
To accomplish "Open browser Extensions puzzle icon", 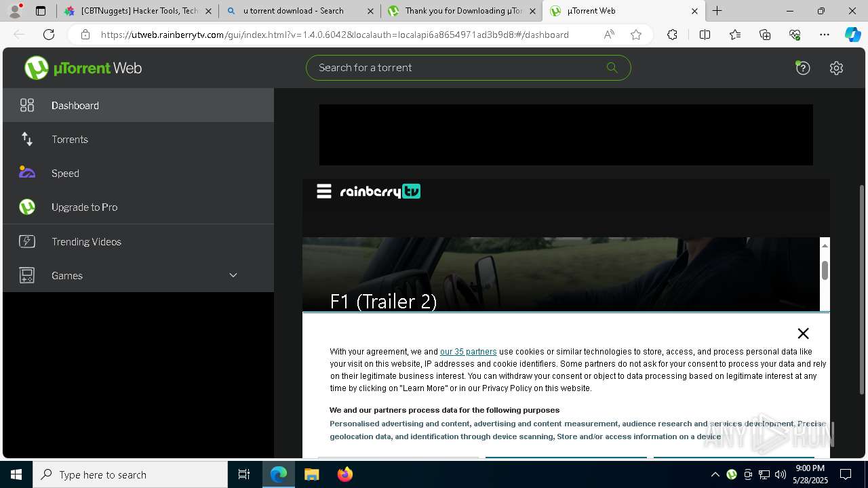I will [x=672, y=35].
